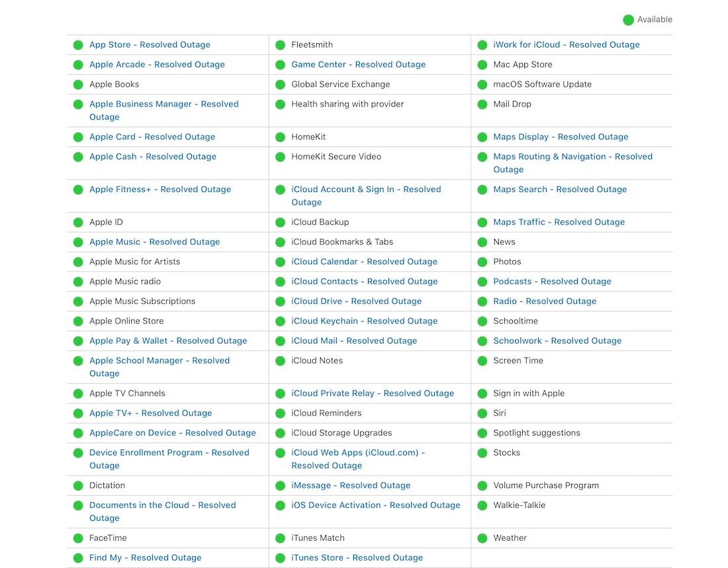
Task: Click Schoolwork resolved outage link
Action: coord(557,341)
